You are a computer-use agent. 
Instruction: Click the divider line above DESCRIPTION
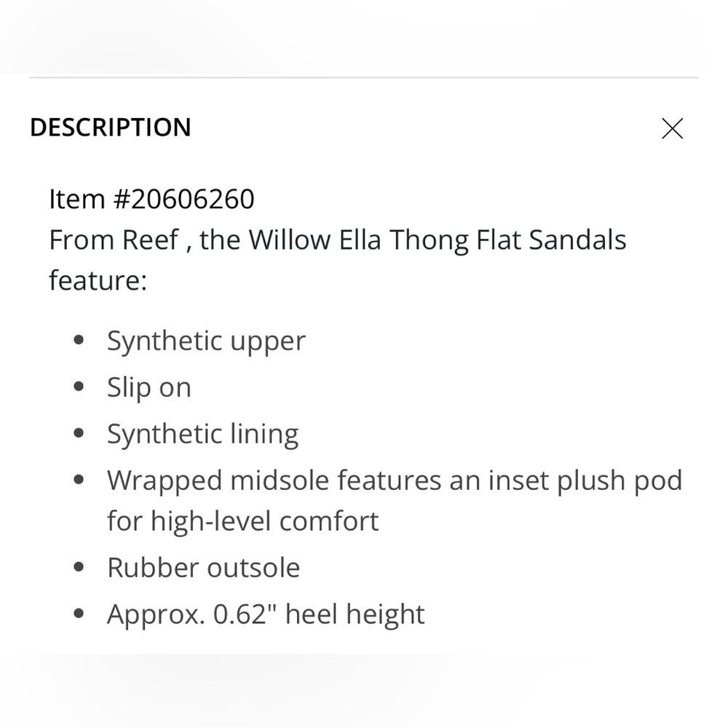pyautogui.click(x=364, y=75)
